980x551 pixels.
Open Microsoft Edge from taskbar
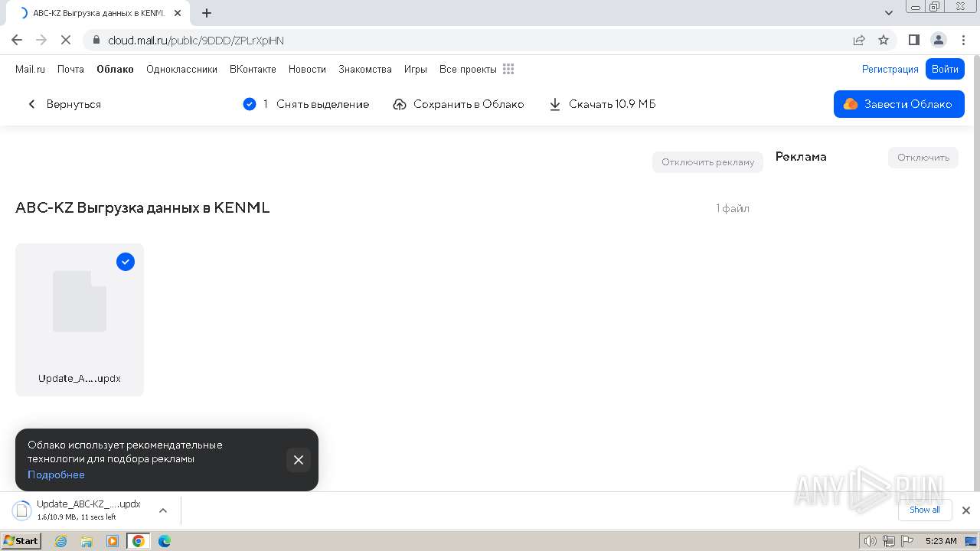[x=165, y=541]
